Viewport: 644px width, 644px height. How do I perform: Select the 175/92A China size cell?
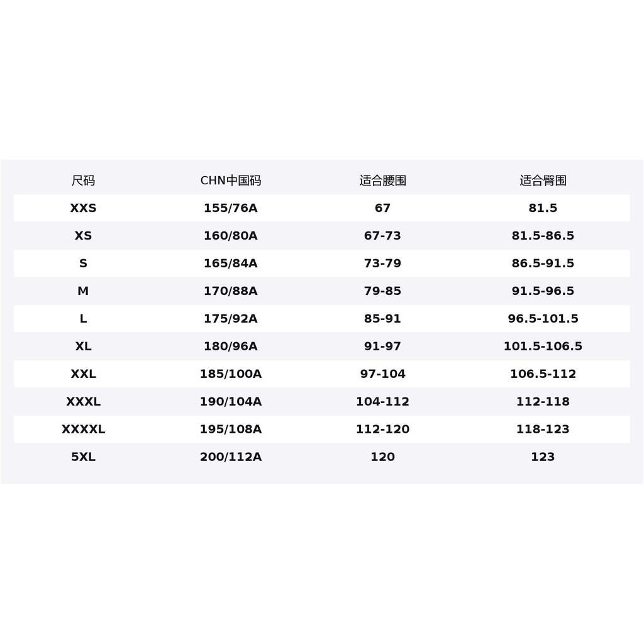click(230, 318)
